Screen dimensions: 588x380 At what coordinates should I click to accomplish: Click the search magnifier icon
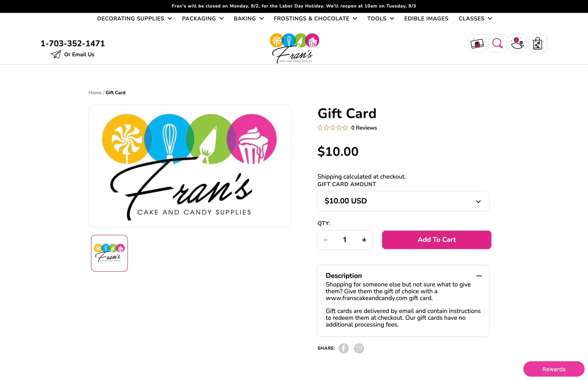(x=497, y=43)
